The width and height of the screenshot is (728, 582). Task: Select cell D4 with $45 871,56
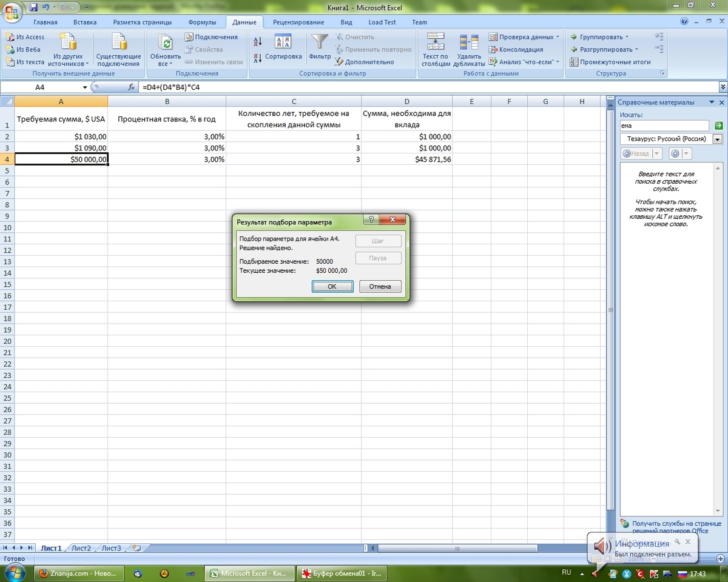coord(407,159)
